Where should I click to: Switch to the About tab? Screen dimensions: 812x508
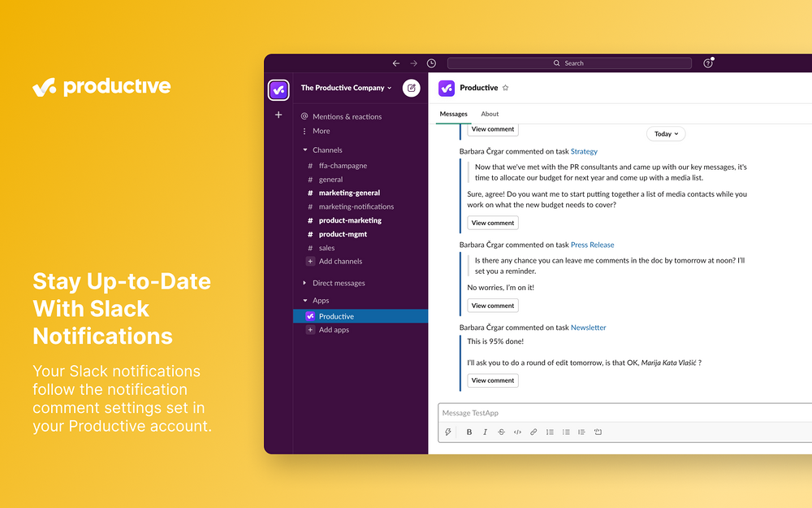point(490,114)
